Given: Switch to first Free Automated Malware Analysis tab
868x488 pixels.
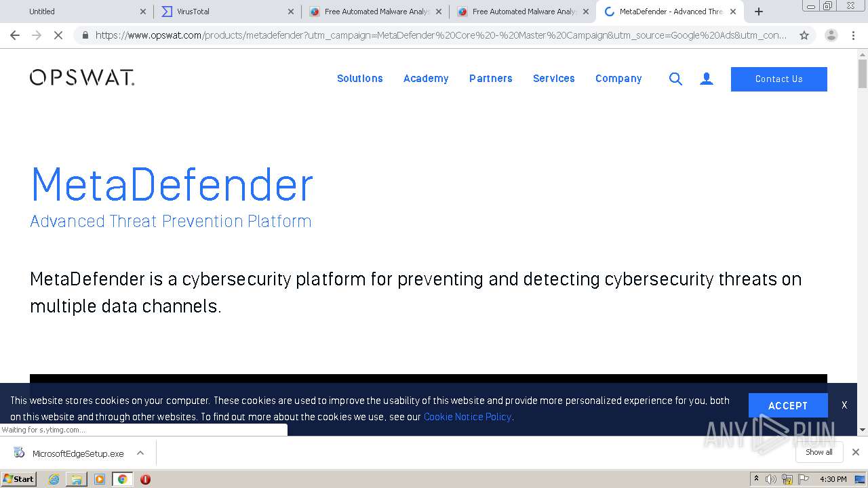Looking at the screenshot, I should (x=375, y=12).
